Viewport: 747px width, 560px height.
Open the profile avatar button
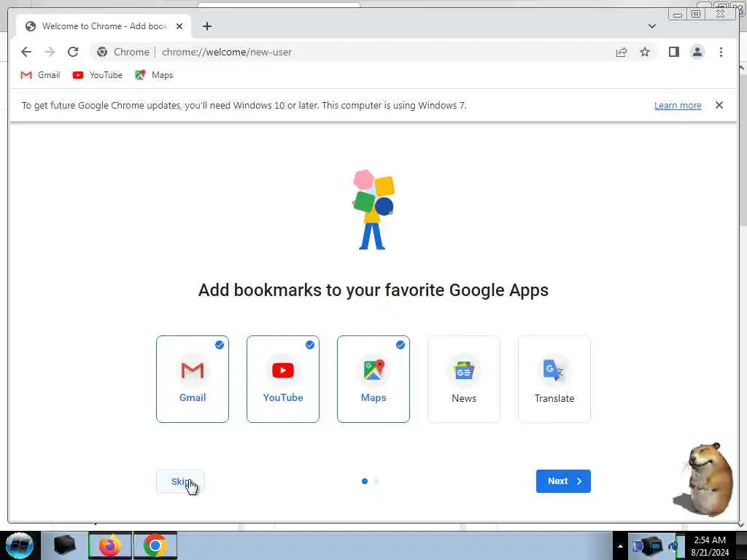697,52
